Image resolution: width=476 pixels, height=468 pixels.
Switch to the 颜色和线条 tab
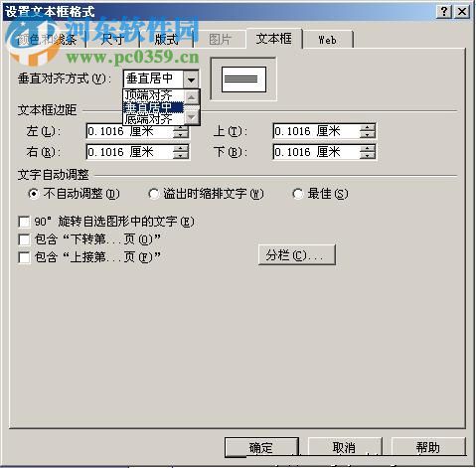(x=48, y=40)
